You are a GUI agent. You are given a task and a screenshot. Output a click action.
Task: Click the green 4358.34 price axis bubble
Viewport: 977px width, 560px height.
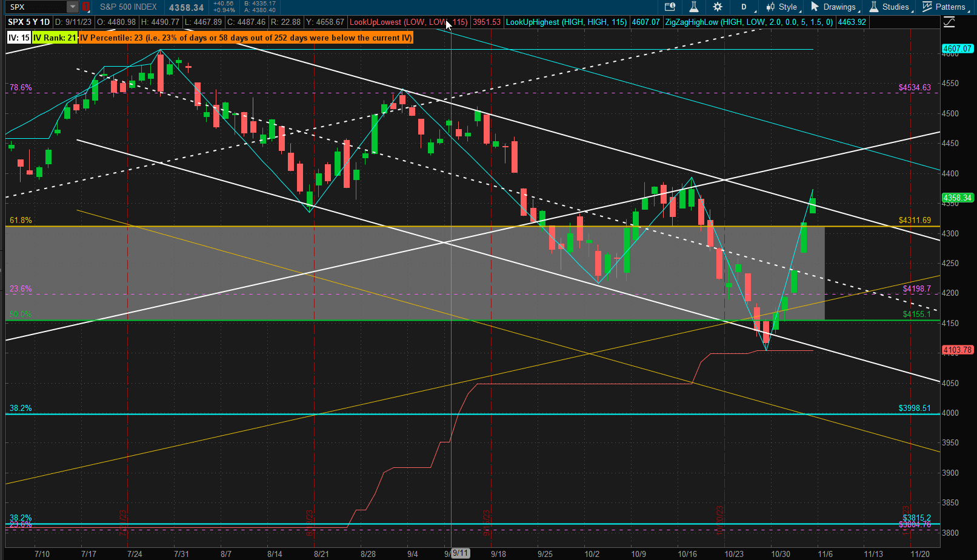pos(958,198)
